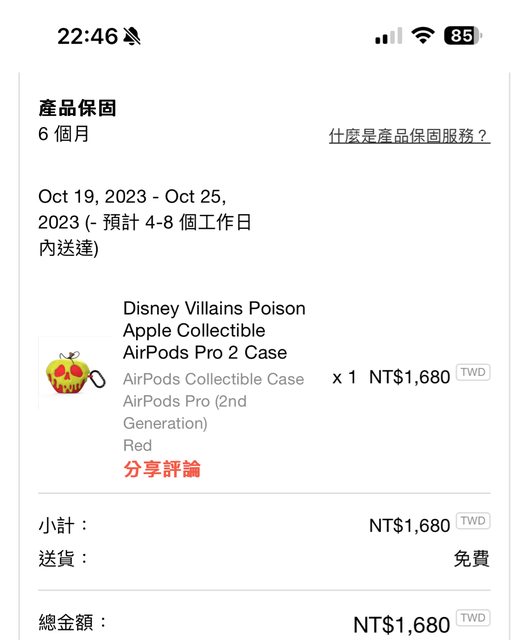
Task: Select the 產品保固 heading
Action: click(78, 108)
